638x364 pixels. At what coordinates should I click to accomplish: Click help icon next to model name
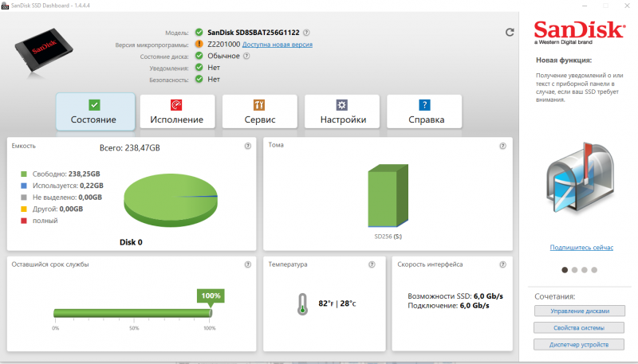[x=306, y=33]
